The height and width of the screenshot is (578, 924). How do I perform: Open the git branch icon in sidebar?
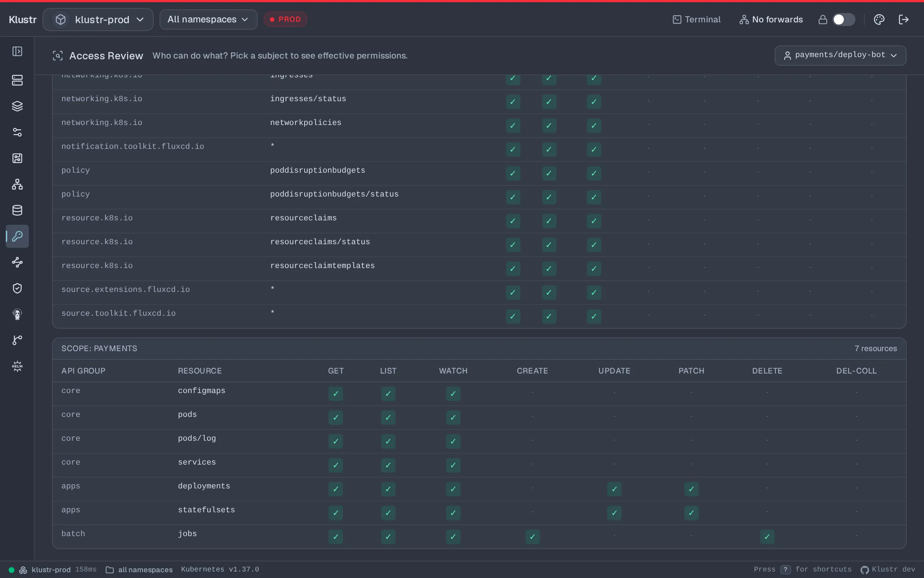tap(17, 340)
